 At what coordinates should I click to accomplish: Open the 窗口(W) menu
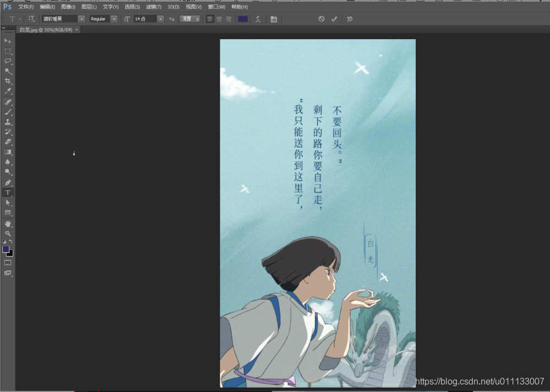(x=216, y=7)
